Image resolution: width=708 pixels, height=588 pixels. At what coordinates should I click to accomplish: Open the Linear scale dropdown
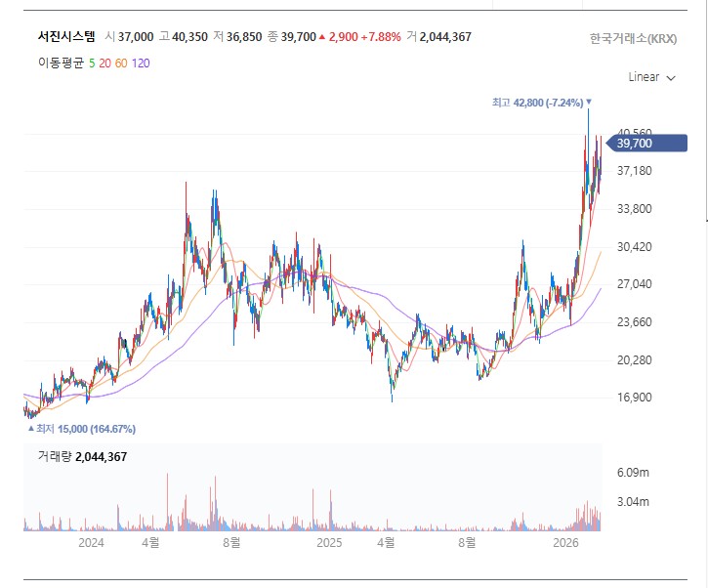651,77
